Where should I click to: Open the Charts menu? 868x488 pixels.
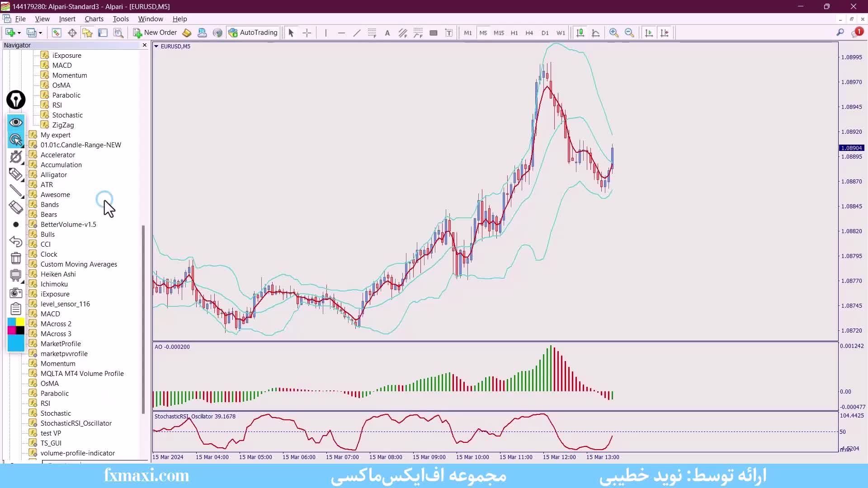[94, 19]
